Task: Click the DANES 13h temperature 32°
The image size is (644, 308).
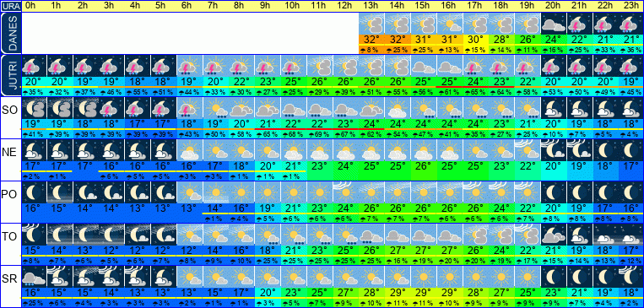Action: point(371,40)
